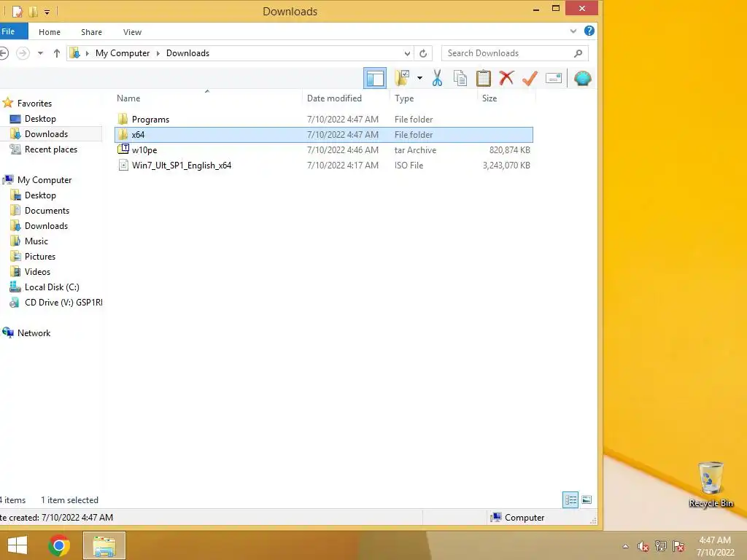Sort by the Type column header
Viewport: 747px width, 560px height.
coord(404,98)
